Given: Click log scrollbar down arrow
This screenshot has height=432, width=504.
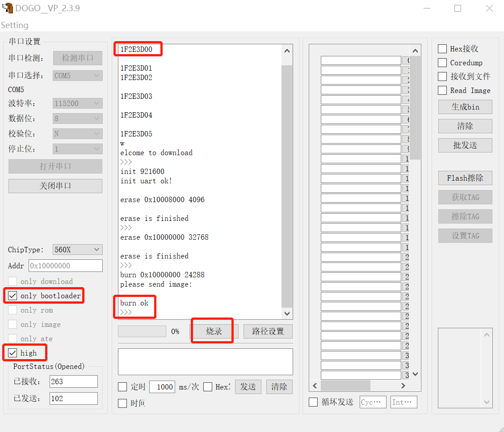Looking at the screenshot, I should pyautogui.click(x=287, y=313).
